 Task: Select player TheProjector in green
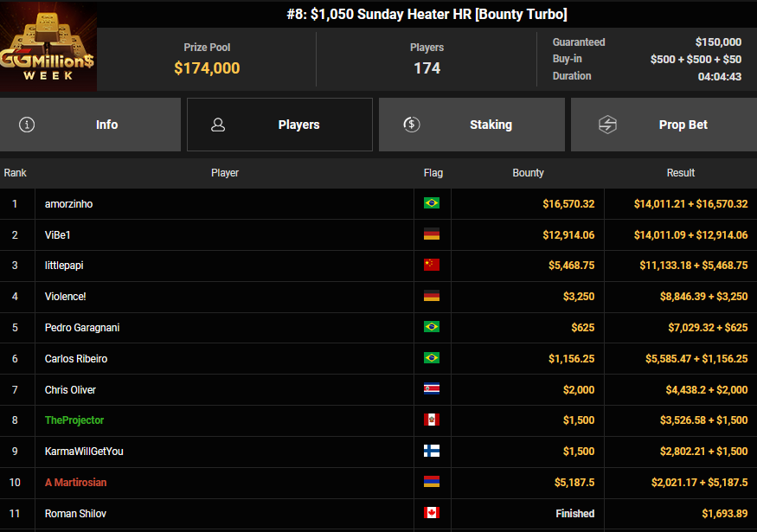[74, 420]
